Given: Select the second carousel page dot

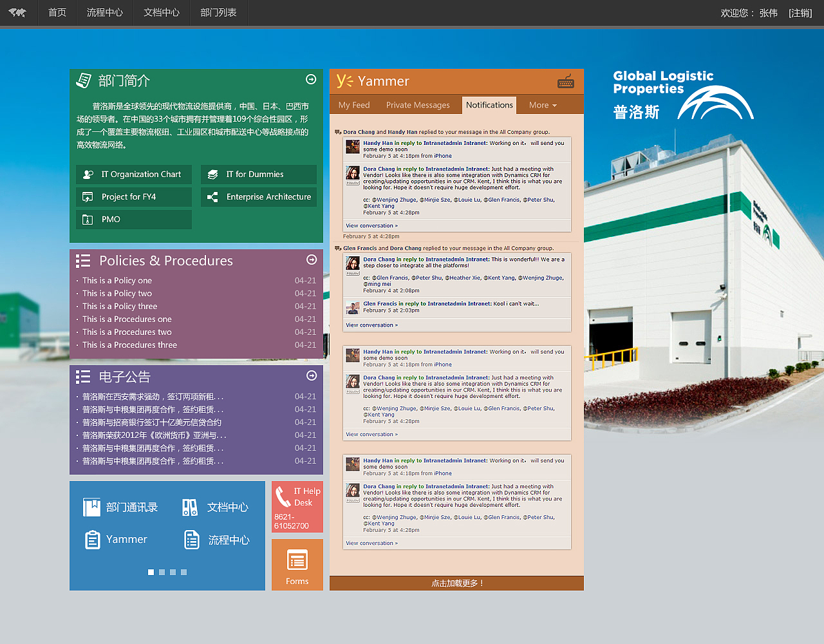Looking at the screenshot, I should (162, 572).
